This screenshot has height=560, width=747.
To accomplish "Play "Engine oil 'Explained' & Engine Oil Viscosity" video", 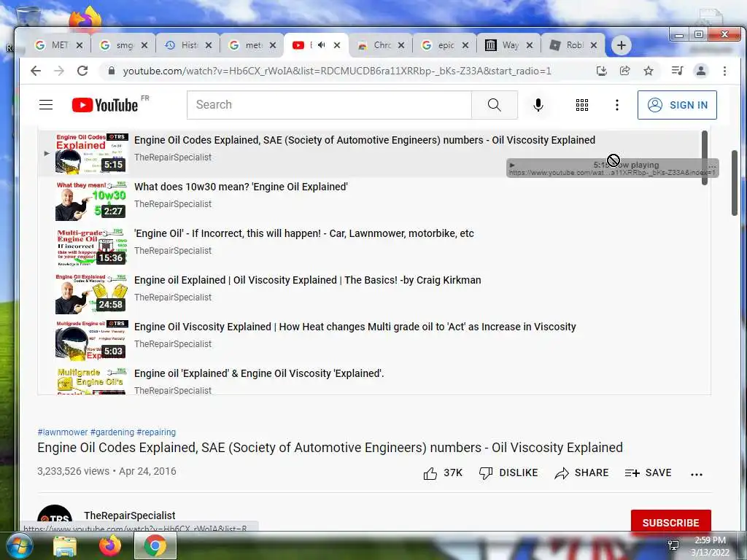I will tap(259, 373).
